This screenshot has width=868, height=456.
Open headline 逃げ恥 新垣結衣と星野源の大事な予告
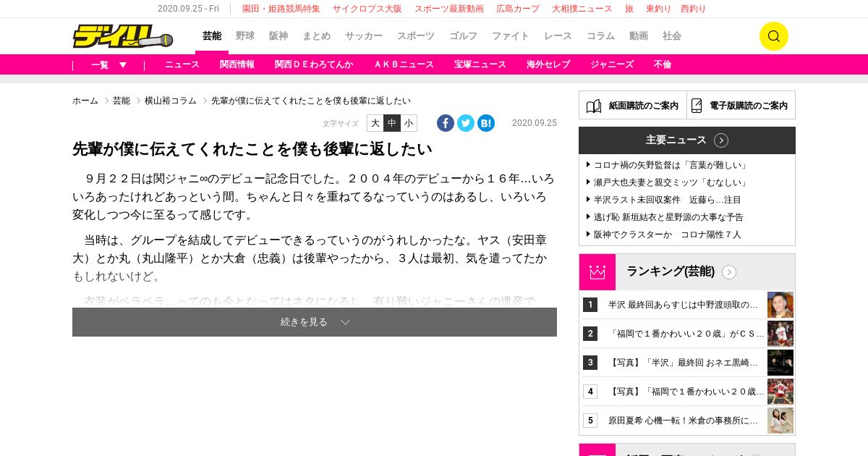point(669,217)
